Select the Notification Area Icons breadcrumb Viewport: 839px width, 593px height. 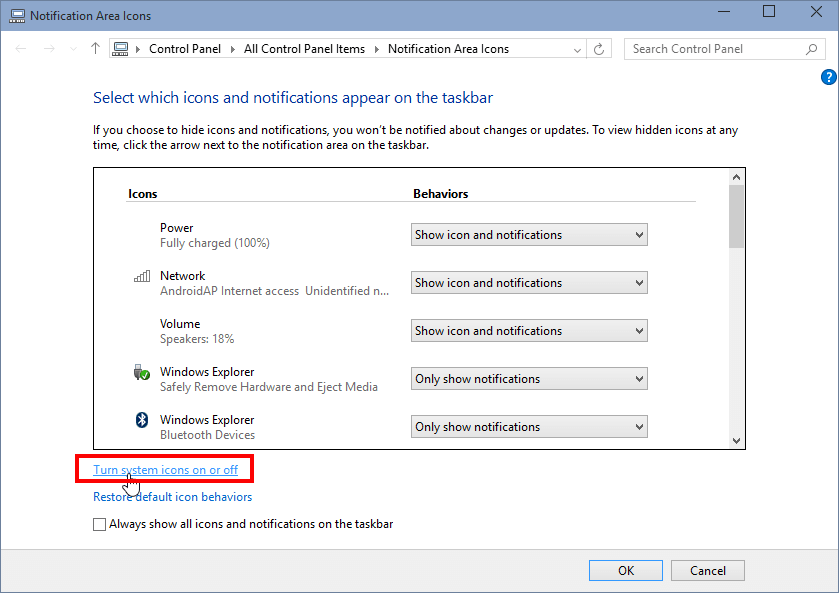click(448, 49)
